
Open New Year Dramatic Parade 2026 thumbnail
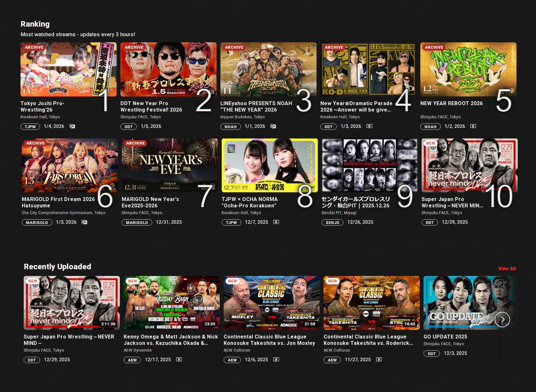(x=368, y=69)
